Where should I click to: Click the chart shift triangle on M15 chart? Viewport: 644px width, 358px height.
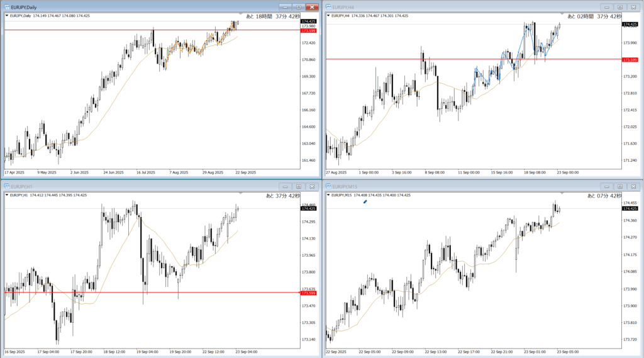(x=563, y=193)
